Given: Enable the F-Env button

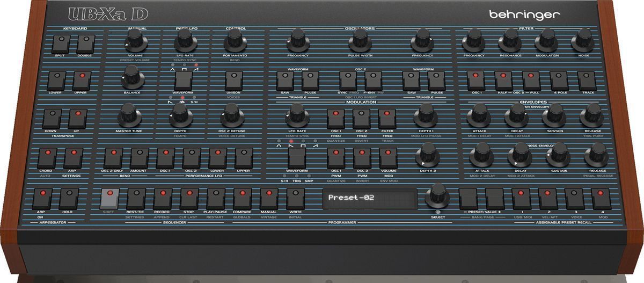Looking at the screenshot, I should point(373,81).
